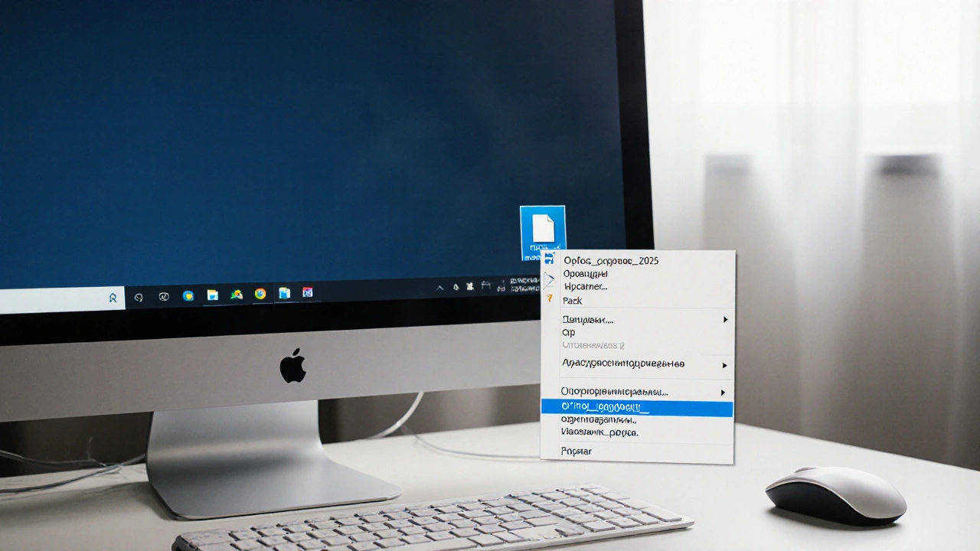Launch Google Chrome from the taskbar
Image resolution: width=980 pixels, height=551 pixels.
pyautogui.click(x=260, y=294)
